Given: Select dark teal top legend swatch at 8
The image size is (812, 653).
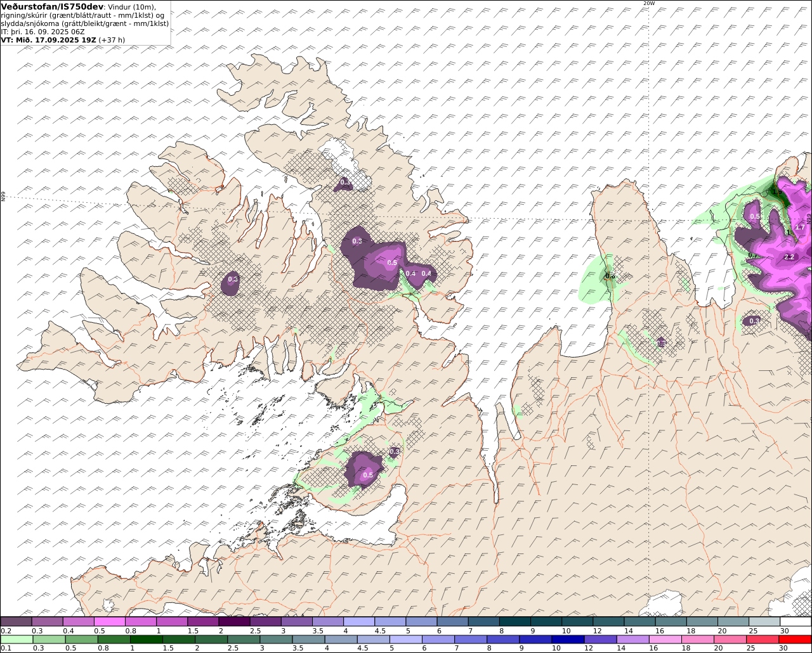Looking at the screenshot, I should (515, 621).
